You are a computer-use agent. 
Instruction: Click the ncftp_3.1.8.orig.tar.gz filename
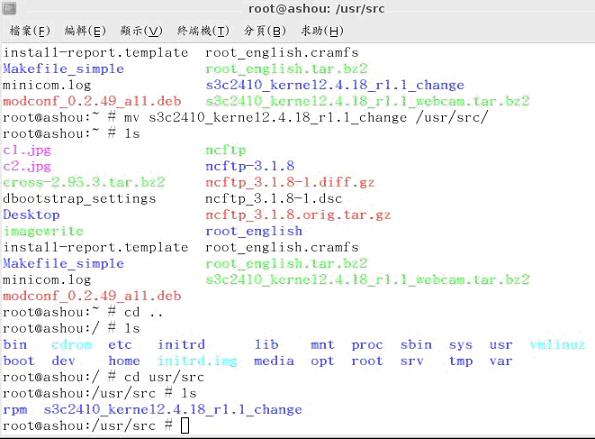[x=298, y=215]
